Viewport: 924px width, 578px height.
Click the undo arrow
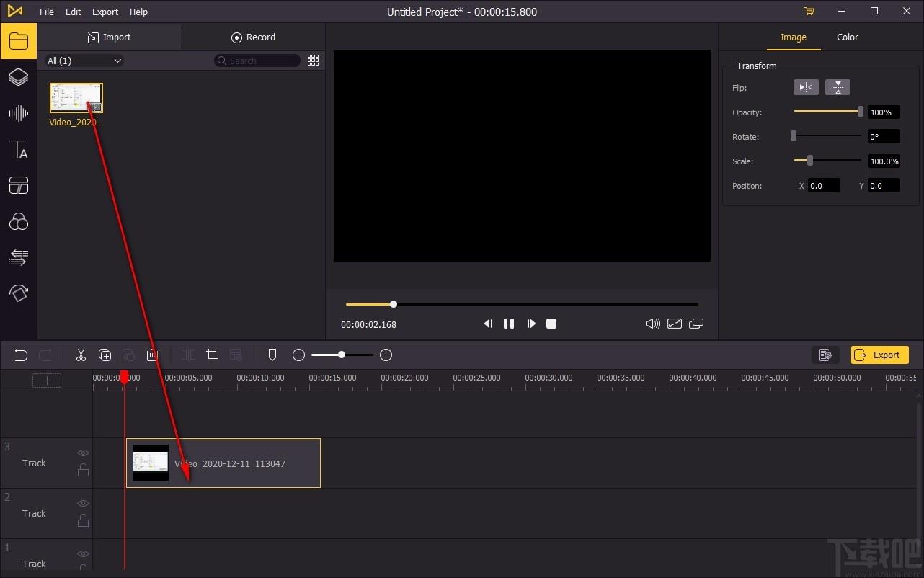click(21, 355)
